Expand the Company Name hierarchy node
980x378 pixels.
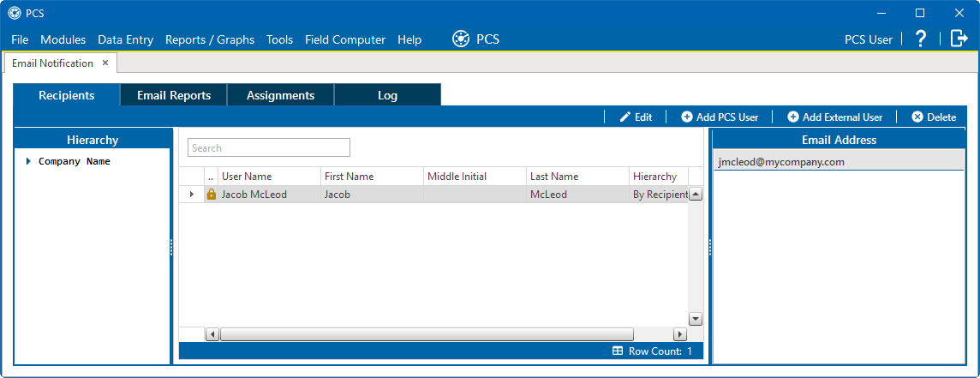[x=28, y=161]
